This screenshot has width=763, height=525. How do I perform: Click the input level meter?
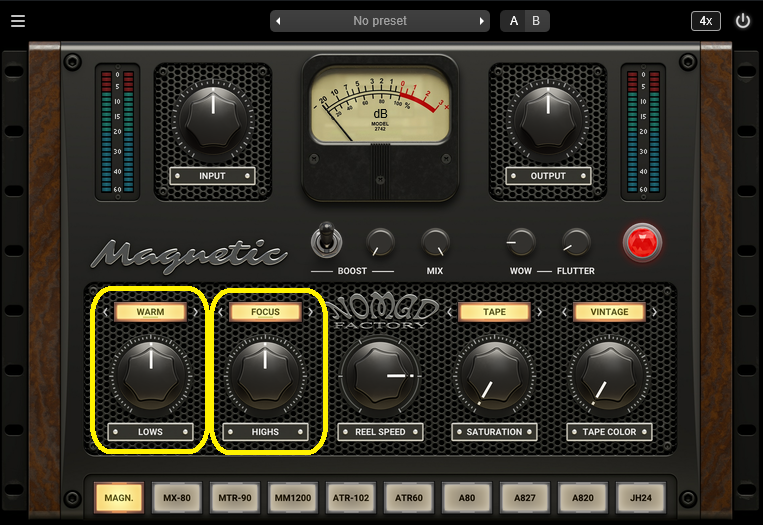click(117, 132)
